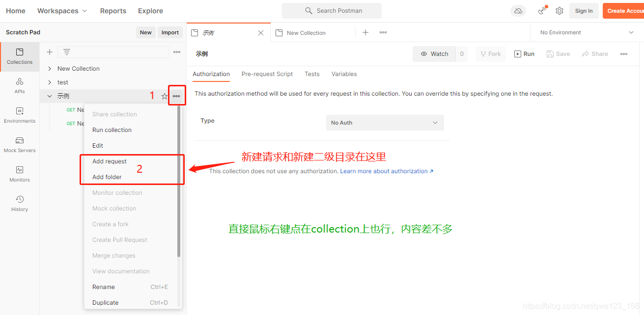This screenshot has height=315, width=644.
Task: Click the Fork button
Action: pyautogui.click(x=490, y=54)
